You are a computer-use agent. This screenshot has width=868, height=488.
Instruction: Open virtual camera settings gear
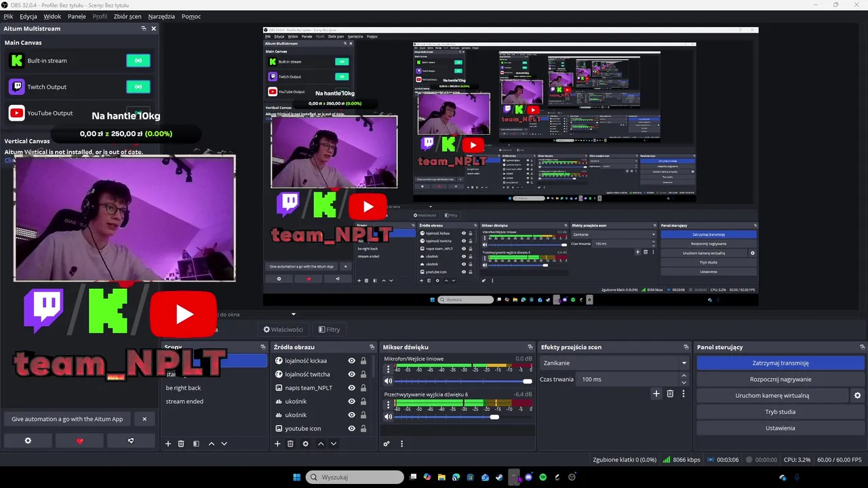(857, 396)
